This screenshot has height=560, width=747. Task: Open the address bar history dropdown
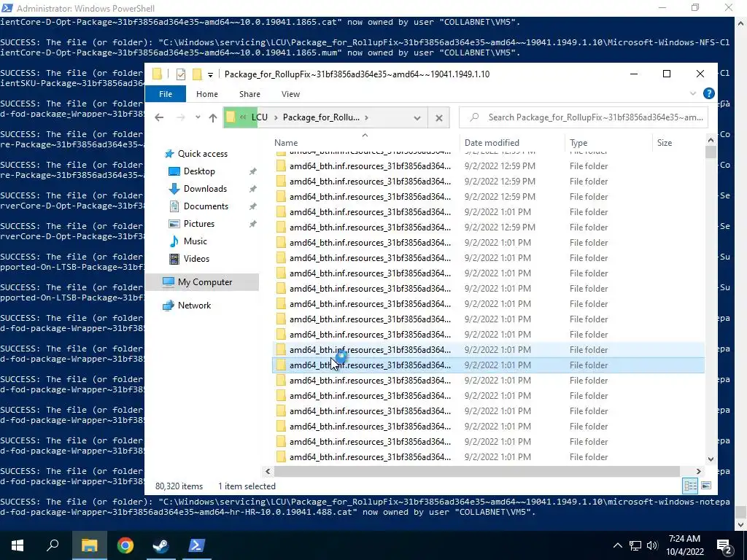[x=417, y=117]
